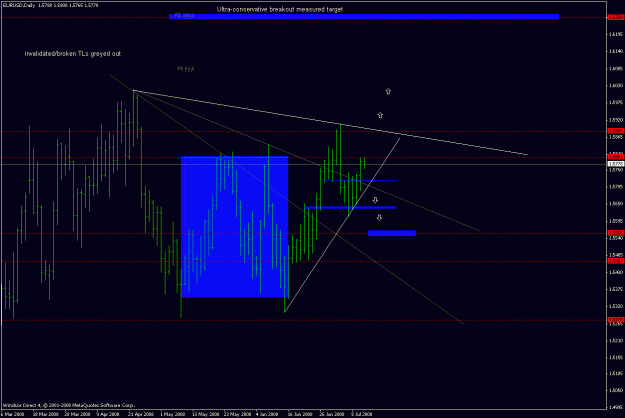The image size is (625, 418).
Task: Click the '9 Jul 2008' date label
Action: pyautogui.click(x=362, y=414)
